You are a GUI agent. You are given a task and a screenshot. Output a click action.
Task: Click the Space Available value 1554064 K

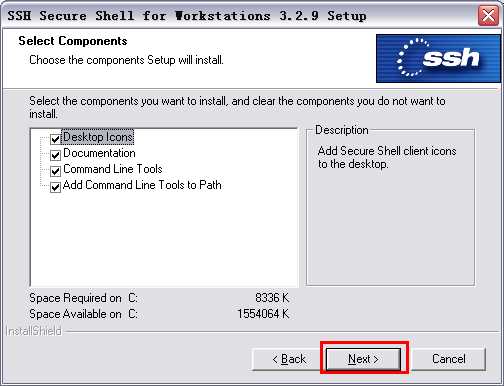coord(263,314)
